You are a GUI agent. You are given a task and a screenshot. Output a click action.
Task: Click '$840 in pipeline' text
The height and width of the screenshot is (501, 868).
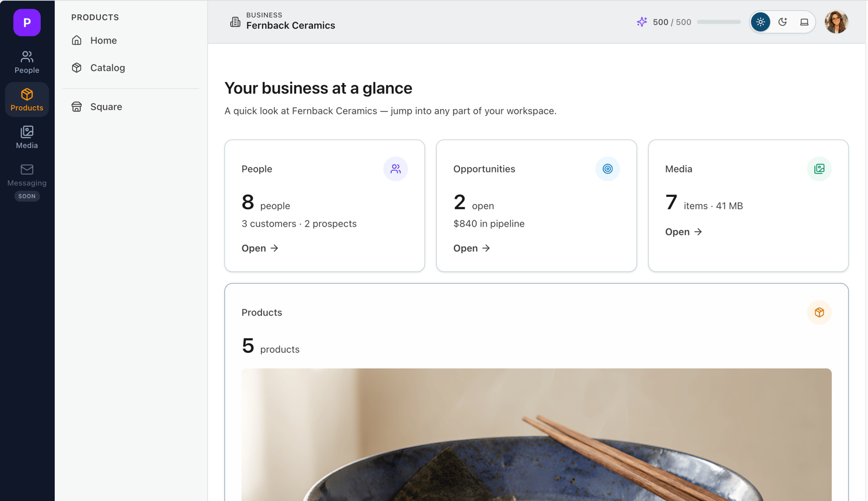(489, 224)
